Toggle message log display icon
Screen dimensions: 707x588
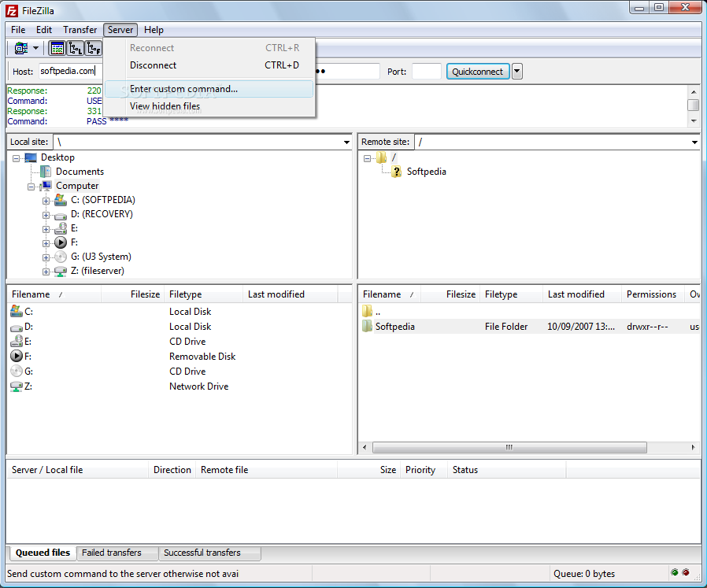(x=57, y=48)
